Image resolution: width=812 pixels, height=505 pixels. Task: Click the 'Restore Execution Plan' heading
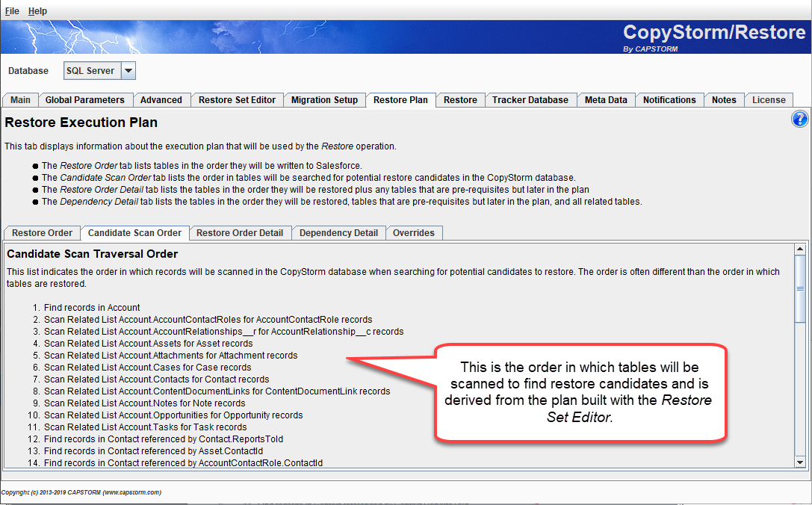[81, 123]
